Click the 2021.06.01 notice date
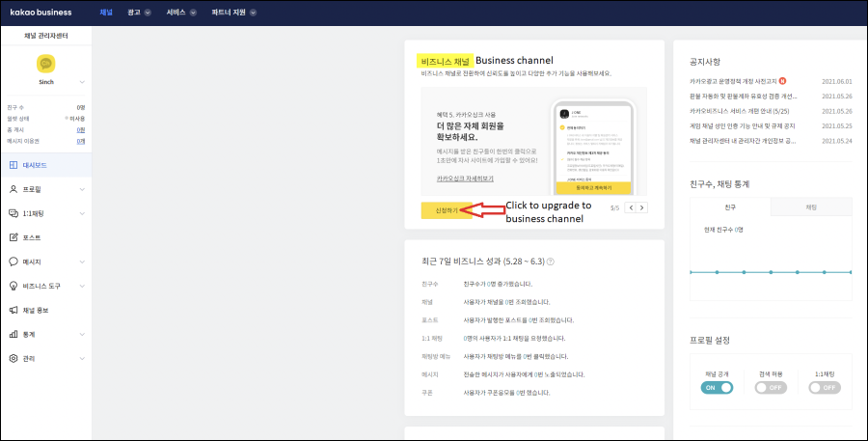 836,81
